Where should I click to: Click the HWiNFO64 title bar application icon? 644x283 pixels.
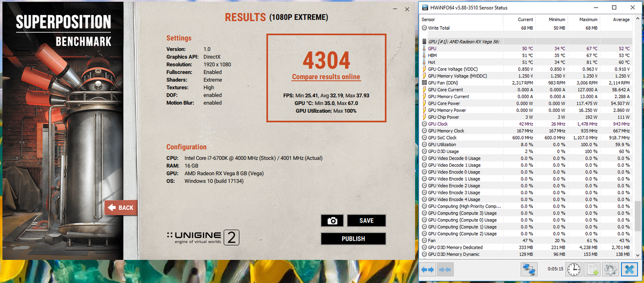(425, 8)
